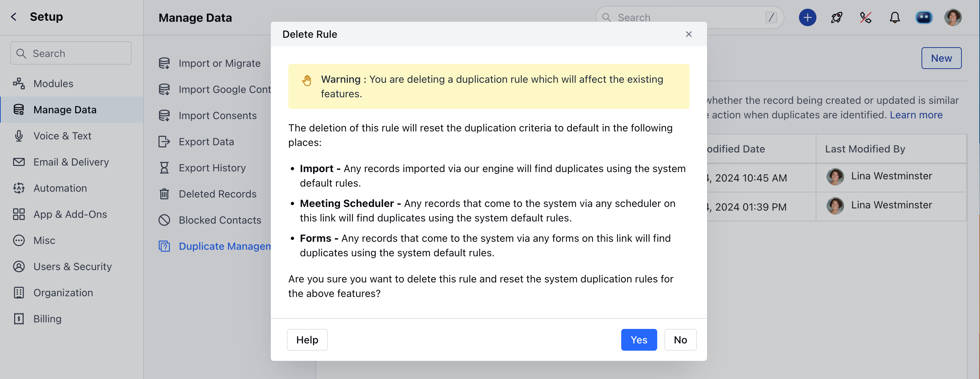The image size is (980, 379).
Task: Click the blue plus quick-create icon
Action: tap(807, 17)
